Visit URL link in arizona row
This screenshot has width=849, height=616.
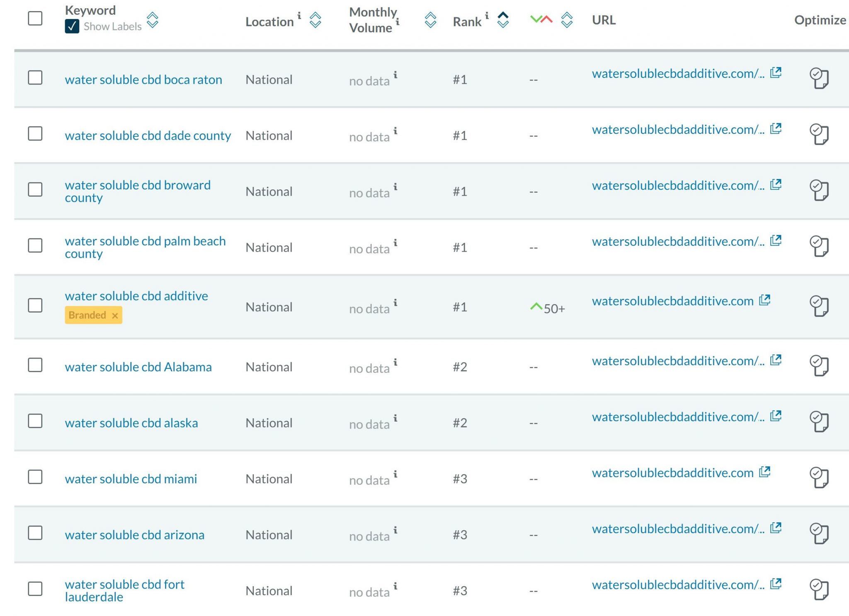click(678, 529)
